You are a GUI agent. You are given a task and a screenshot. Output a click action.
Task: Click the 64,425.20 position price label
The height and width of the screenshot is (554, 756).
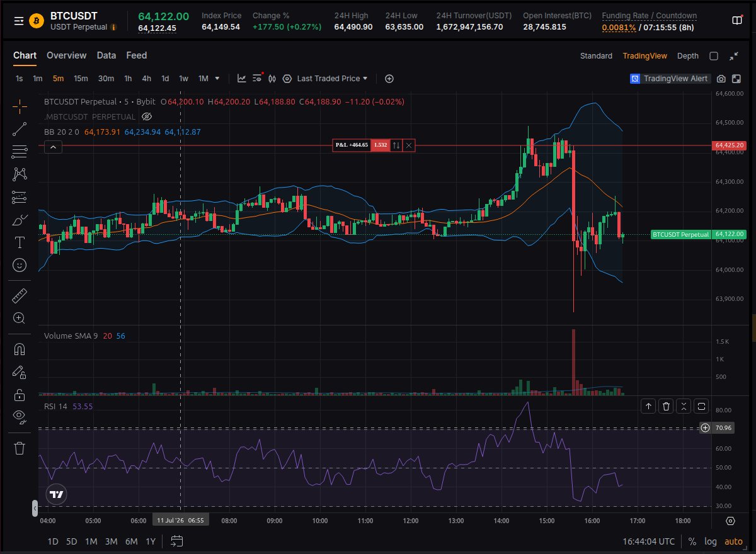tap(730, 145)
